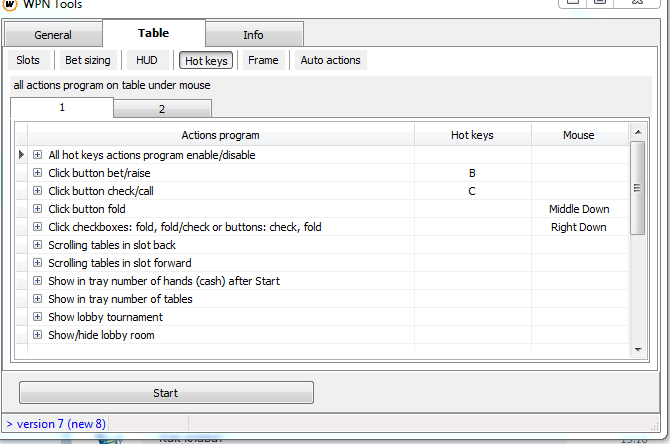Select row text 'Click button fold'
The image size is (670, 444).
tap(87, 209)
